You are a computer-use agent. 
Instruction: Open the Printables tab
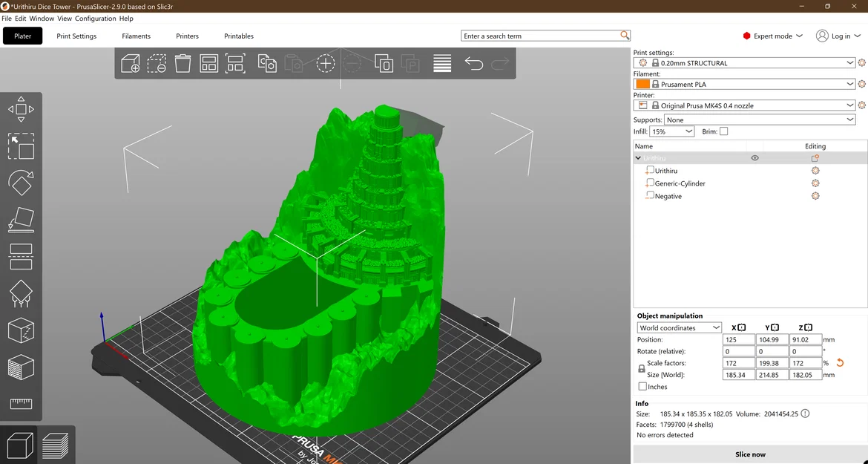pos(239,36)
